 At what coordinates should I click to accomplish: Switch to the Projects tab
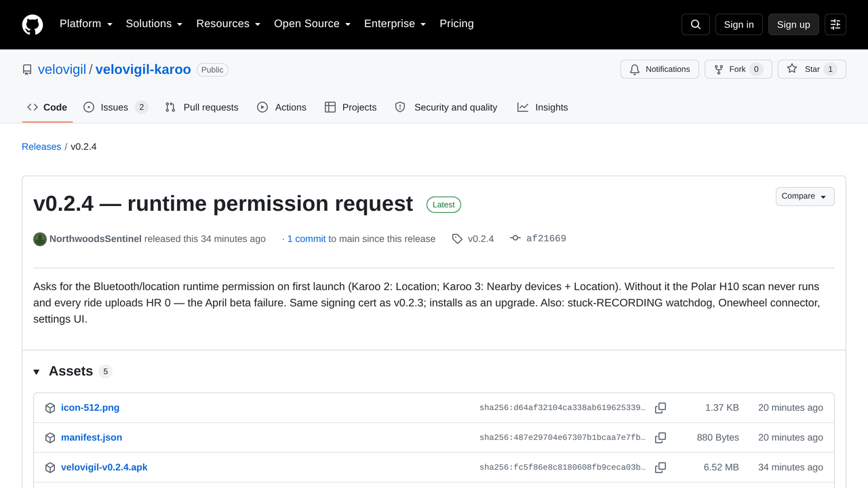point(351,107)
